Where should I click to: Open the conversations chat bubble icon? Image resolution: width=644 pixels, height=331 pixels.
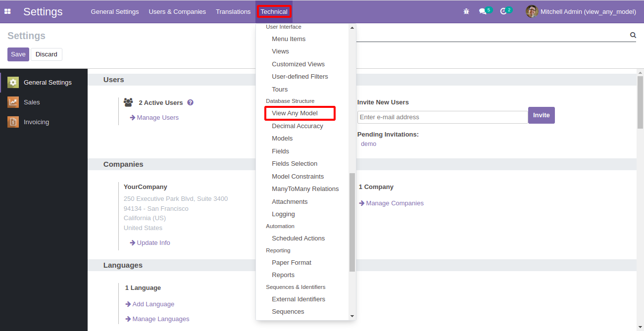483,11
